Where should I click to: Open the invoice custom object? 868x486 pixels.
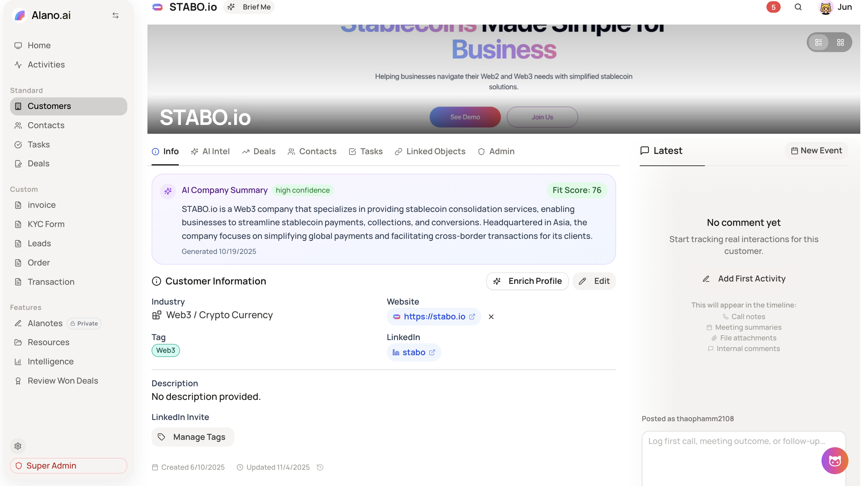(x=68, y=205)
